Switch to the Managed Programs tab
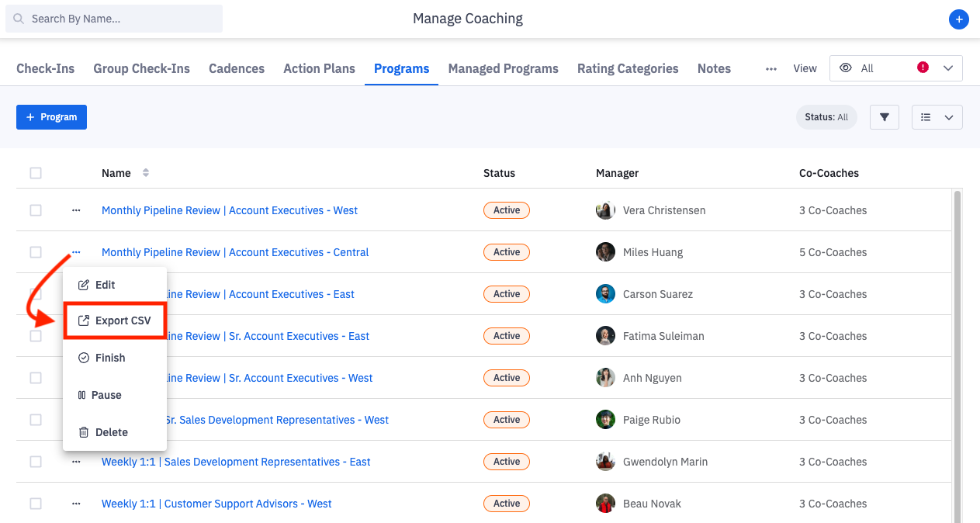Viewport: 980px width, 523px height. click(503, 68)
